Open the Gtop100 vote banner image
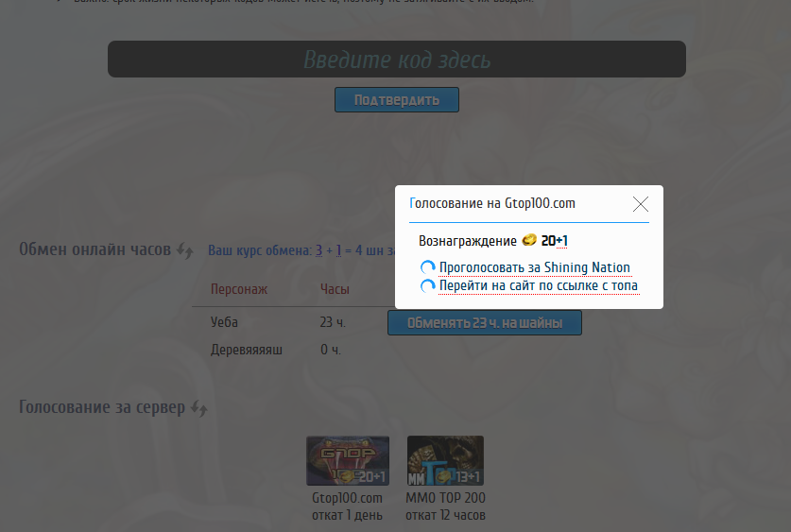Viewport: 791px width, 532px height. coord(347,460)
